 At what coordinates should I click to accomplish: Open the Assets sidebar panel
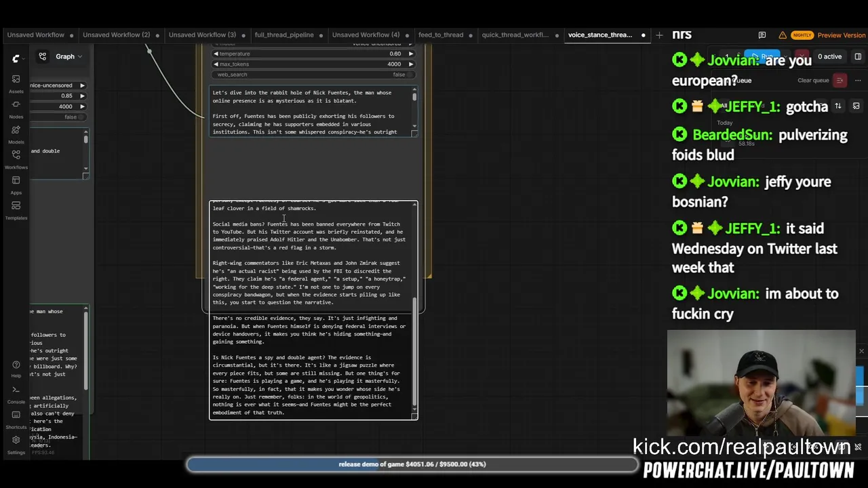tap(16, 83)
